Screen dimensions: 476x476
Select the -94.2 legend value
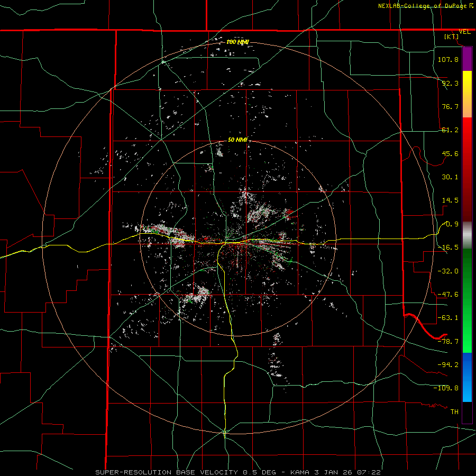448,365
